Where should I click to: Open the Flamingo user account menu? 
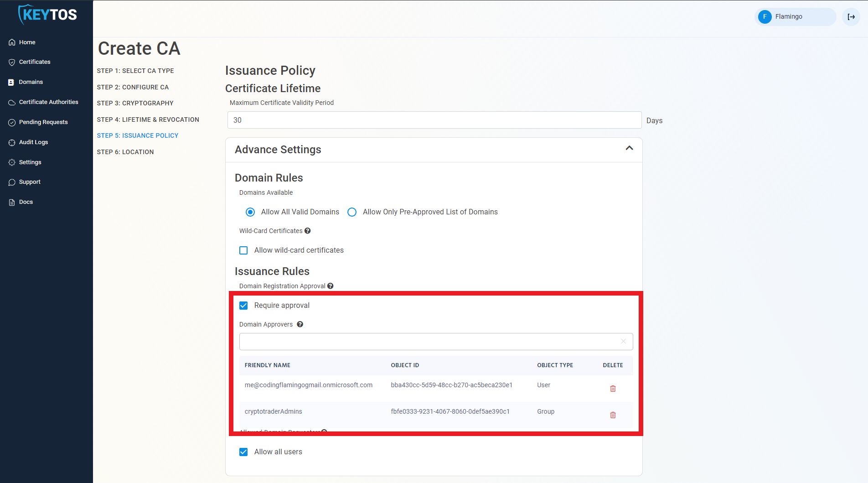point(795,17)
